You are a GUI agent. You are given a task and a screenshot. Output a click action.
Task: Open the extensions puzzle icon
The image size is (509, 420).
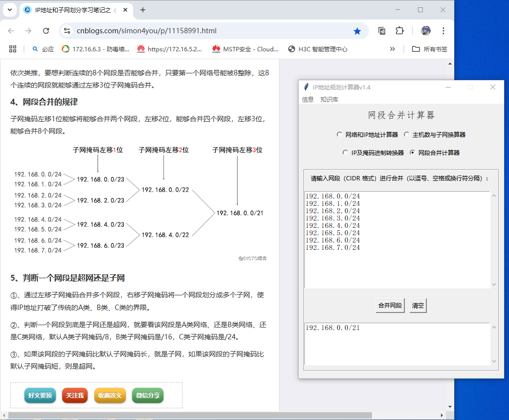pyautogui.click(x=399, y=31)
